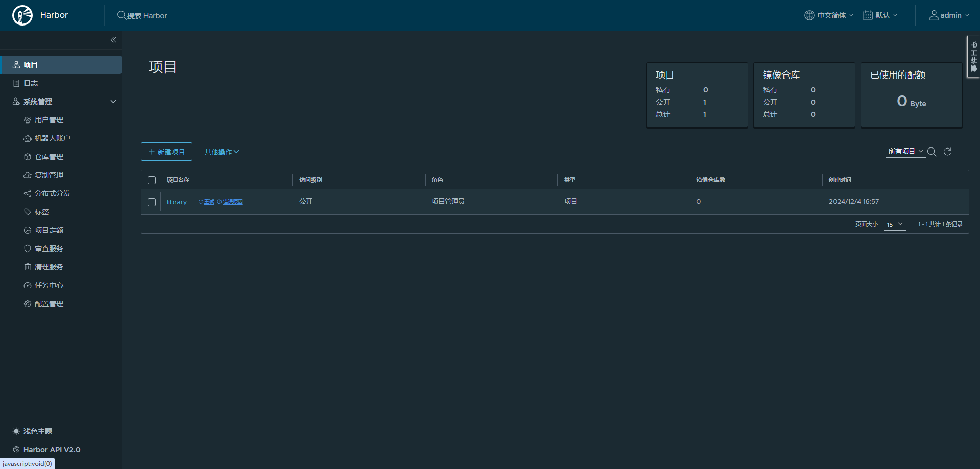The height and width of the screenshot is (469, 980).
Task: Collapse the sidebar with double-chevron icon
Action: pyautogui.click(x=113, y=40)
